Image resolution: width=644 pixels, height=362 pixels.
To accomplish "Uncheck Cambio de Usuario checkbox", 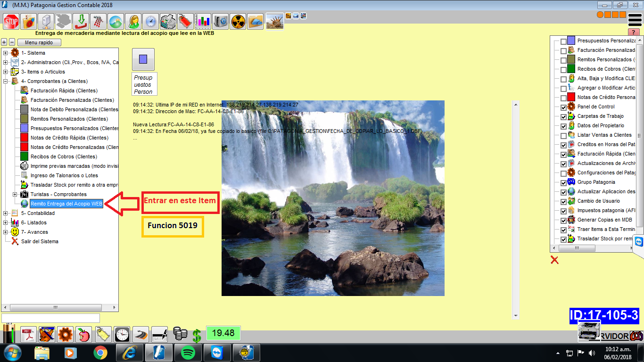I will coord(564,202).
